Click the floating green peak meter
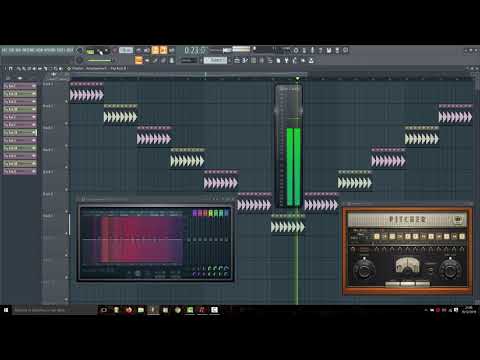Image resolution: width=480 pixels, height=360 pixels. pos(288,147)
